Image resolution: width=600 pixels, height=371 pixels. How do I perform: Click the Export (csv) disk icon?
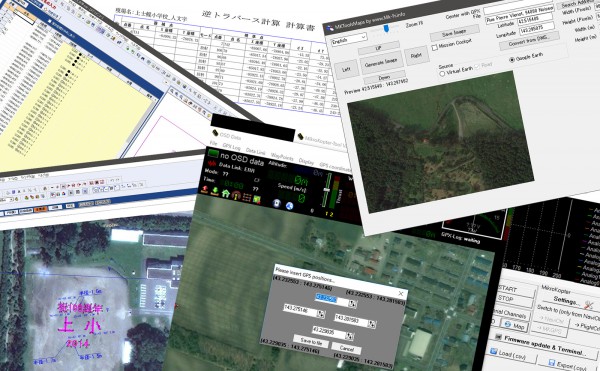pos(552,362)
